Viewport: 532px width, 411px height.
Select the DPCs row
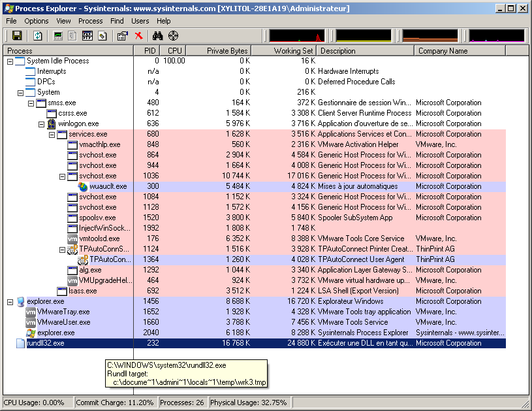click(x=255, y=82)
